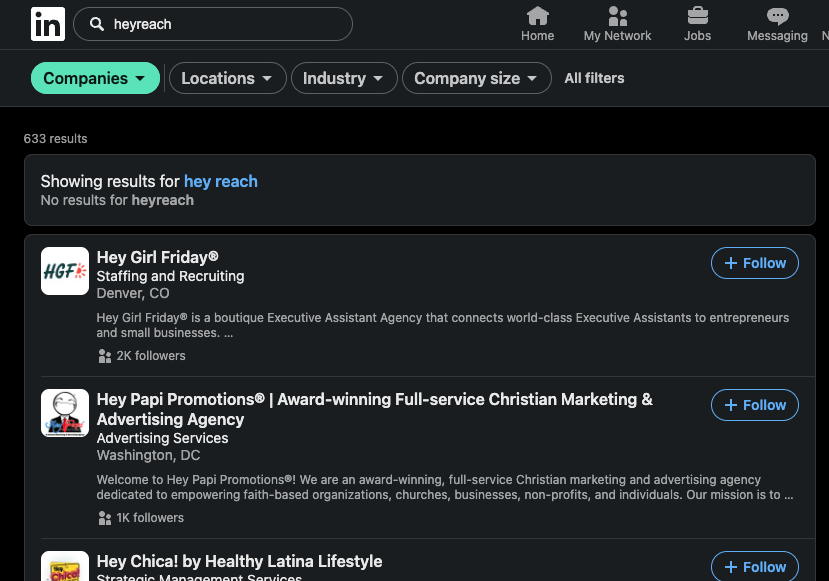This screenshot has height=581, width=829.
Task: Click the 'hey reach' suggested search link
Action: pos(220,181)
